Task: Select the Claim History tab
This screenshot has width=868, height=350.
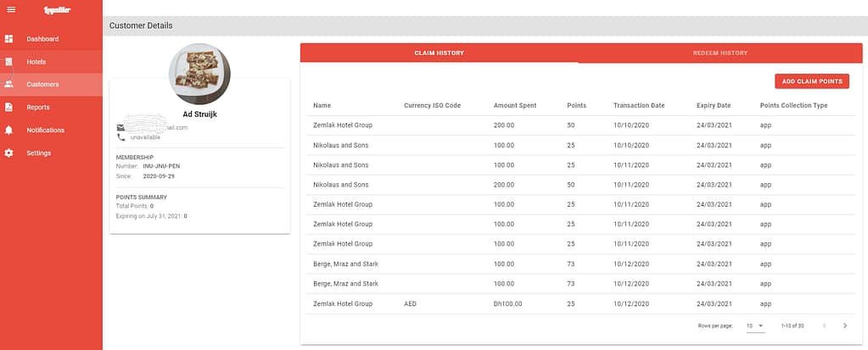Action: coord(439,53)
